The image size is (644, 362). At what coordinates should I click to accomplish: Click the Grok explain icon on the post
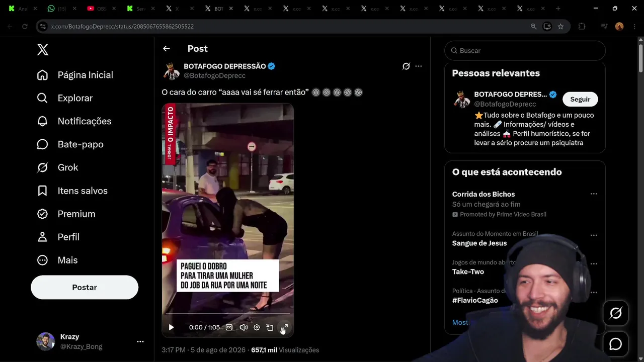[406, 66]
